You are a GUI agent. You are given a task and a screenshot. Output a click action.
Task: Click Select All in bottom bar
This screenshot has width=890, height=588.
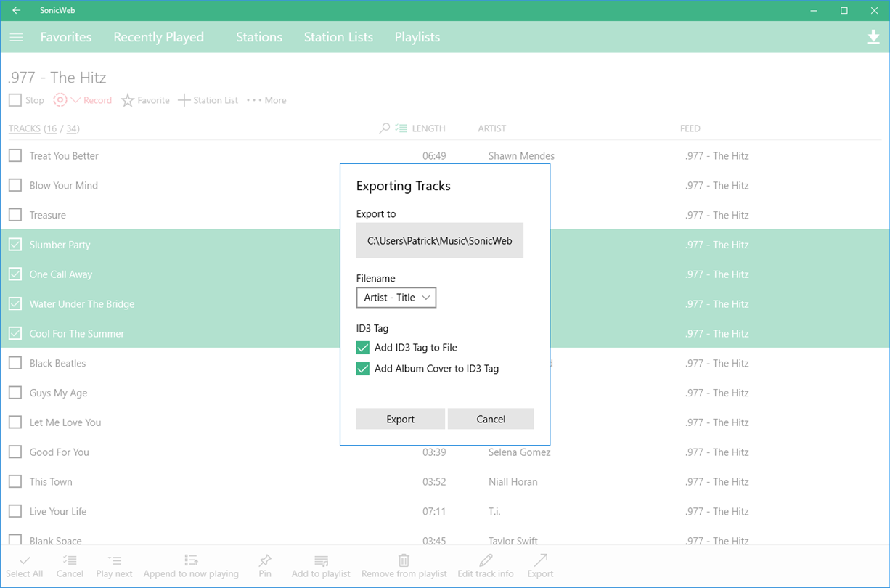pyautogui.click(x=25, y=566)
